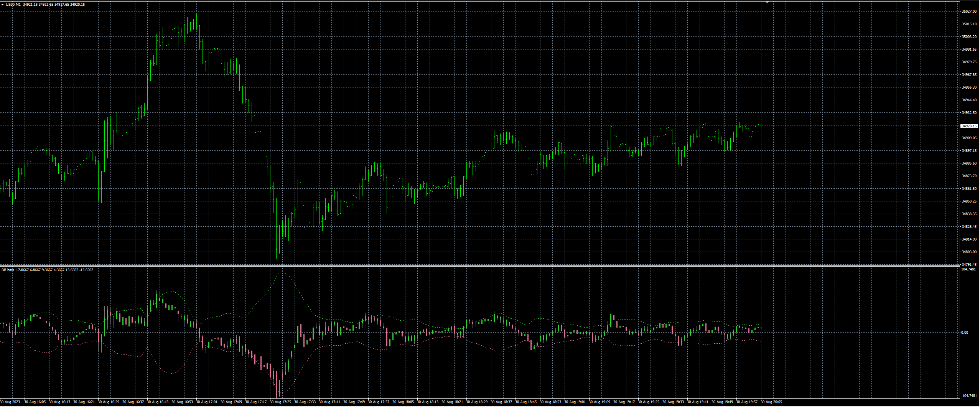Click the current price tag 34920.15
This screenshot has height=407, width=980.
pyautogui.click(x=969, y=126)
